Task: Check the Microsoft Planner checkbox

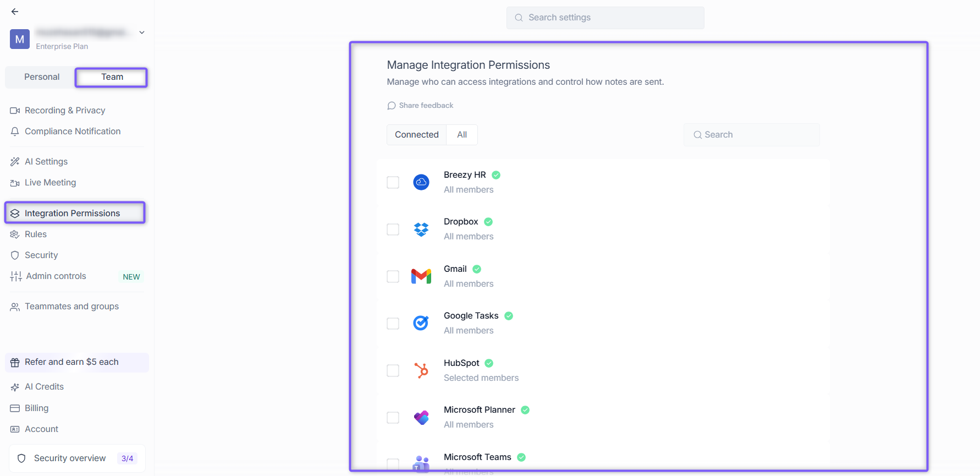Action: click(x=393, y=418)
